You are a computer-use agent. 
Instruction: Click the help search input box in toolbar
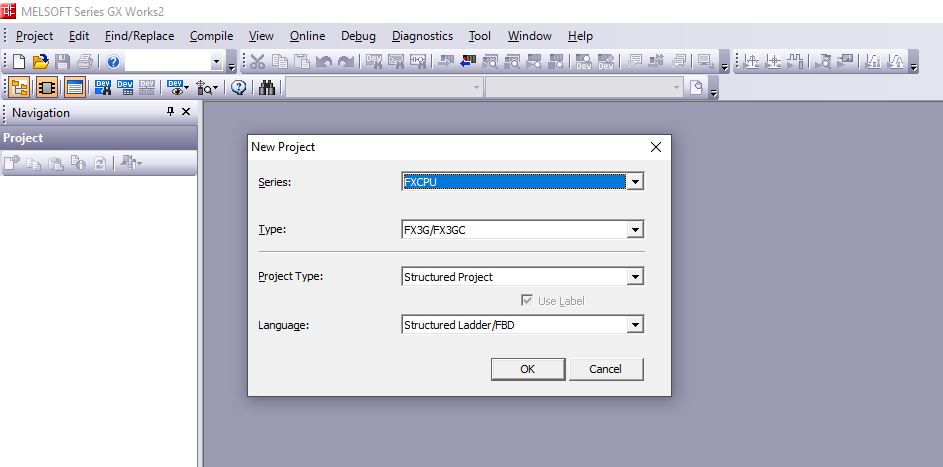pyautogui.click(x=168, y=61)
